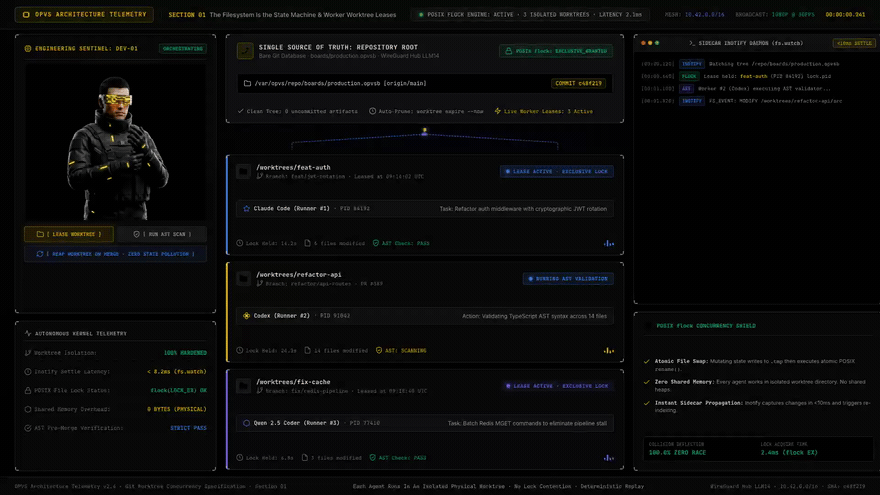Click the folder icon inside Lease Worktree button
880x495 pixels.
point(40,234)
